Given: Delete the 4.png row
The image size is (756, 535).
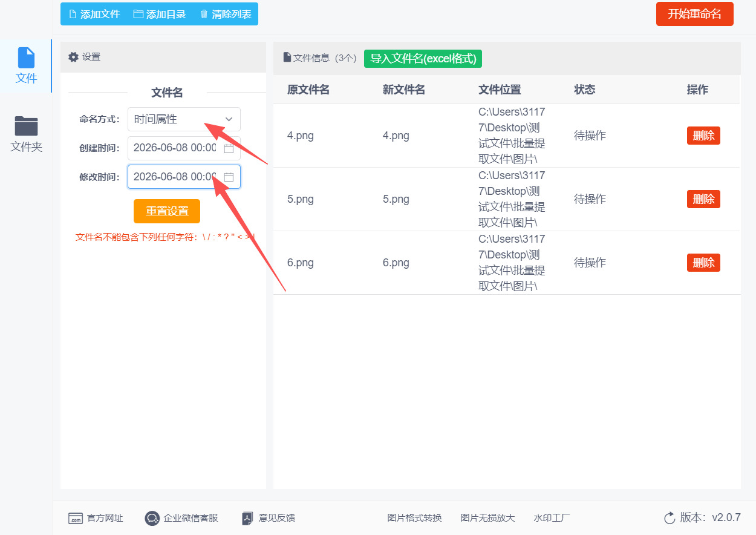Looking at the screenshot, I should (x=703, y=136).
